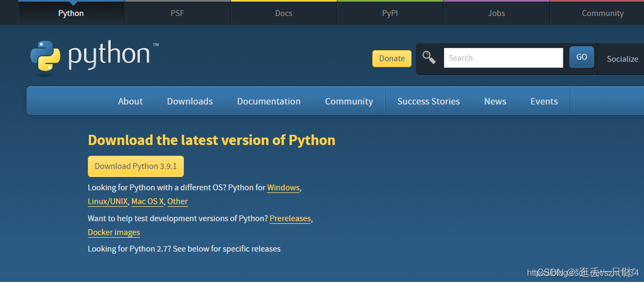644x283 pixels.
Task: Follow the Windows download link
Action: click(x=283, y=188)
